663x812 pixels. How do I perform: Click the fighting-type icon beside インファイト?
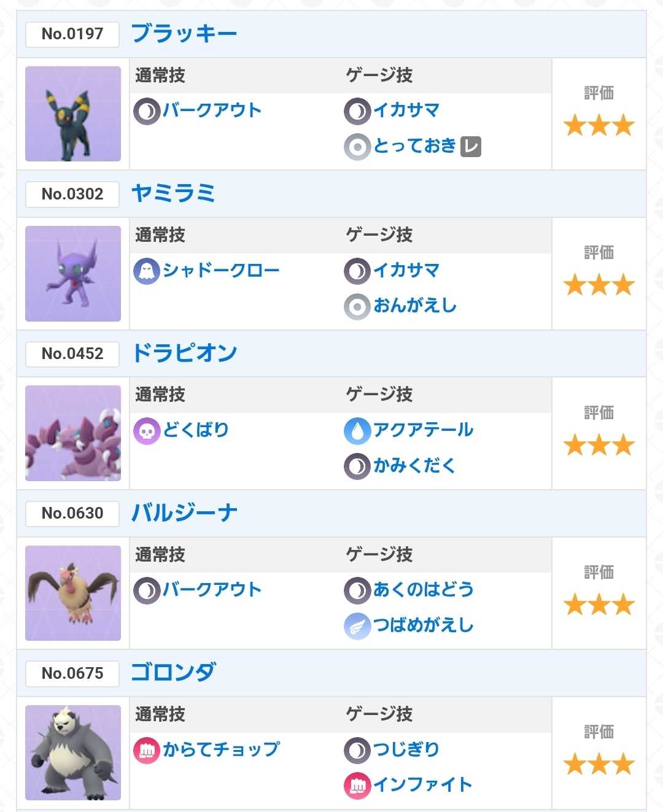357,786
